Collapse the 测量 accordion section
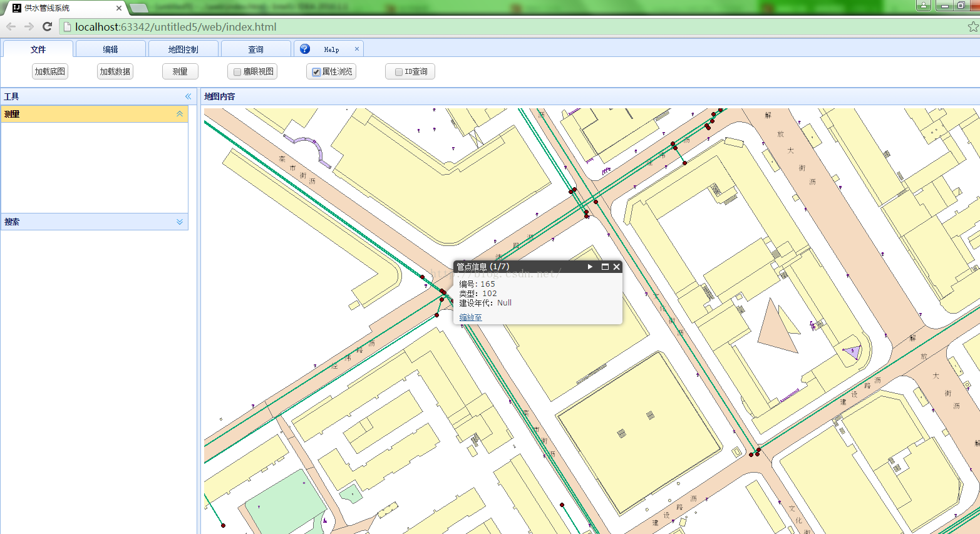Screen dimensions: 980x534 pos(180,114)
